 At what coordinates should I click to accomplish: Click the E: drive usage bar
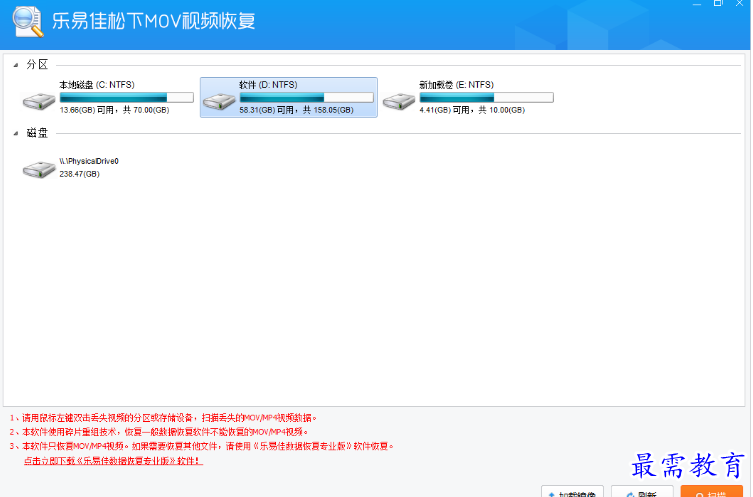pos(486,97)
